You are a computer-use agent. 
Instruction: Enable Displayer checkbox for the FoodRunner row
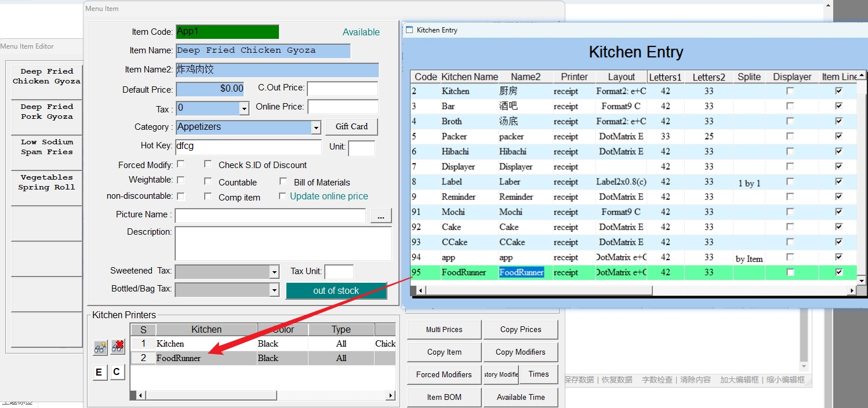[790, 272]
